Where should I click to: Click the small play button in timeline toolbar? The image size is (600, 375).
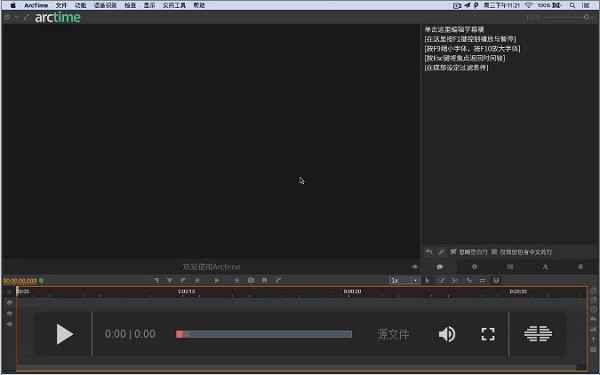[217, 280]
